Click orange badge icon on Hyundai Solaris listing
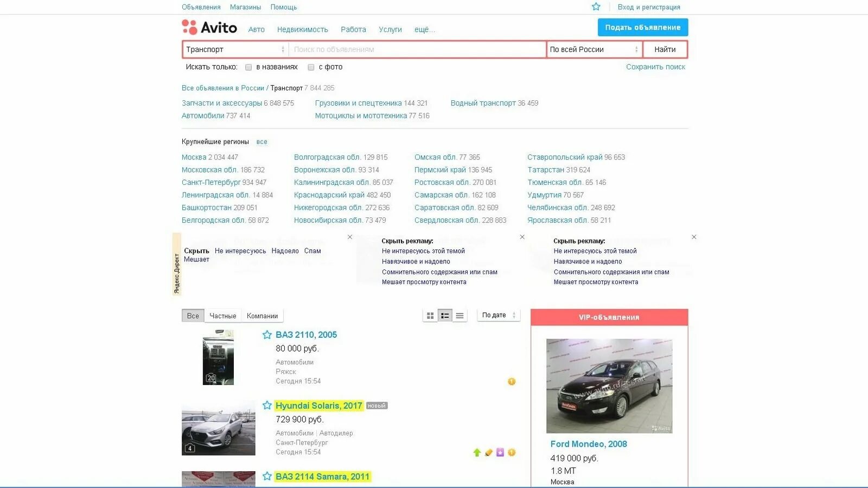868x488 pixels. [x=512, y=452]
